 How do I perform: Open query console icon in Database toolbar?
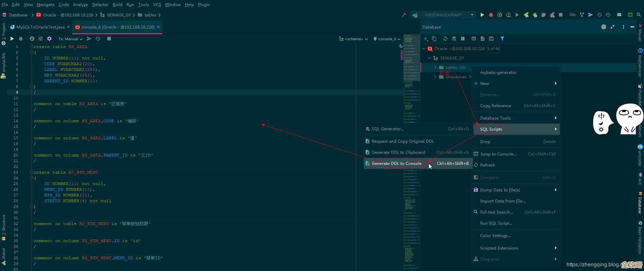coord(491,39)
